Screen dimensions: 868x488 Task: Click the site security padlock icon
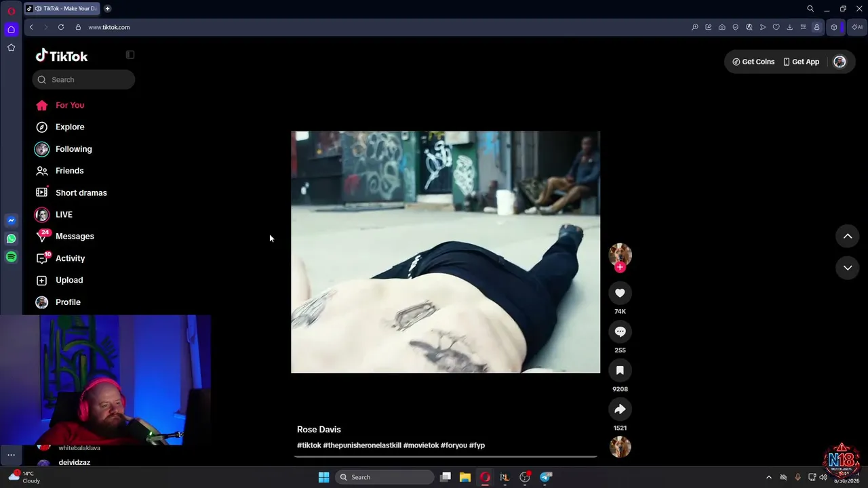pyautogui.click(x=78, y=27)
